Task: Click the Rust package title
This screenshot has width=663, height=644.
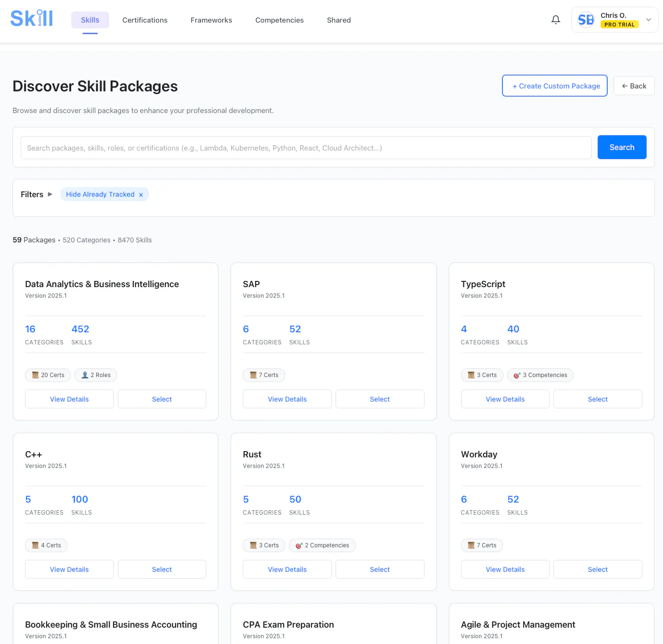Action: (252, 455)
